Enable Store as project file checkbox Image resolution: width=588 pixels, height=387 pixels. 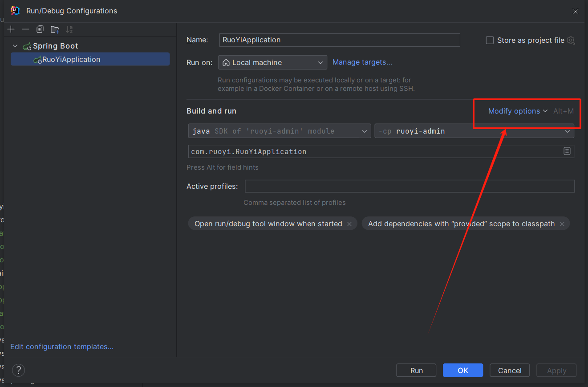coord(490,40)
